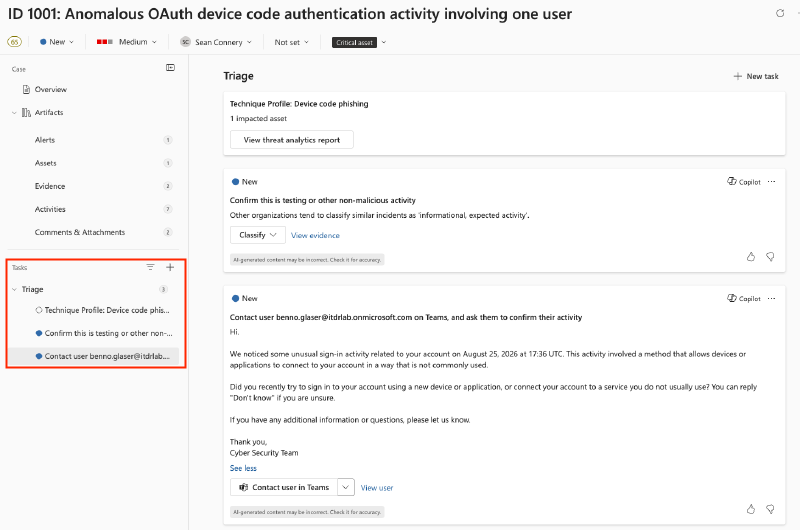Collapse the Artifacts section chevron

14,113
